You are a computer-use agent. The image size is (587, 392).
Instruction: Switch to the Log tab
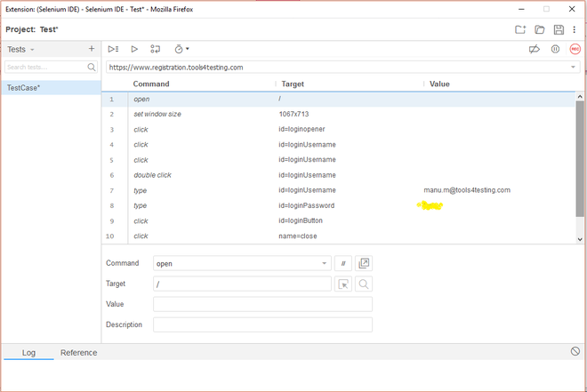28,352
